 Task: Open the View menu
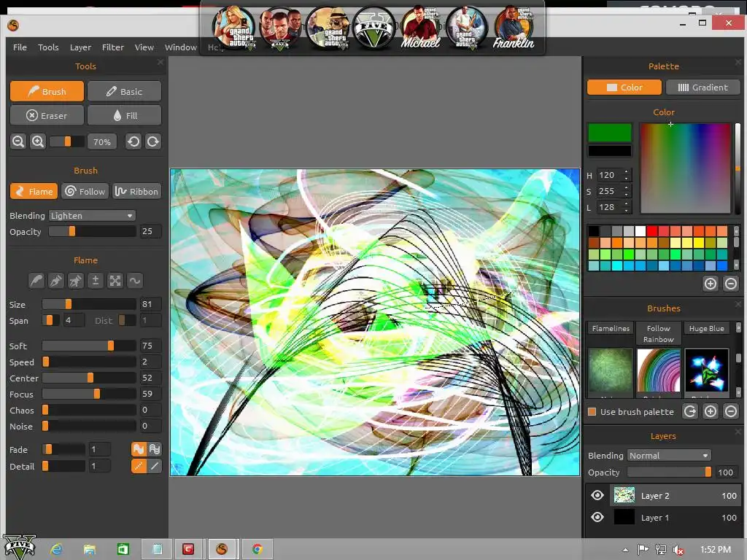tap(144, 47)
